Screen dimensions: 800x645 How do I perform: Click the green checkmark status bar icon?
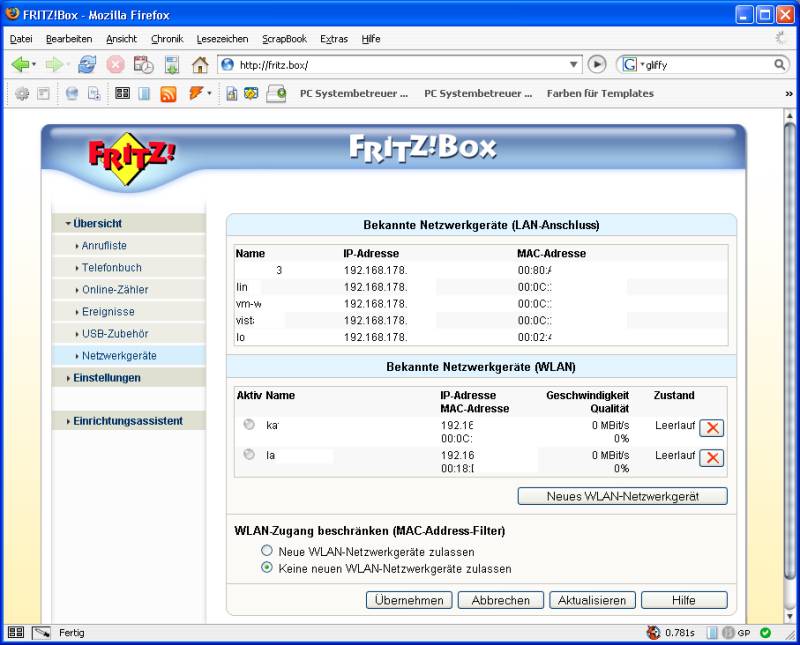point(765,633)
